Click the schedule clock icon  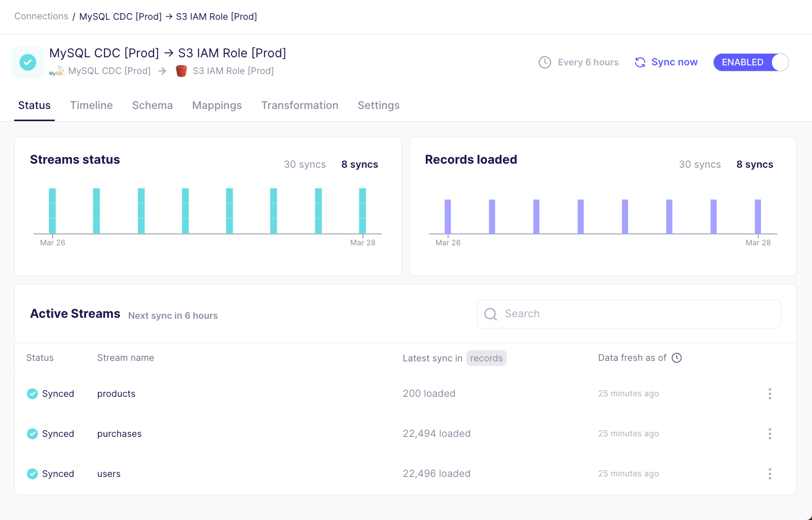click(545, 62)
